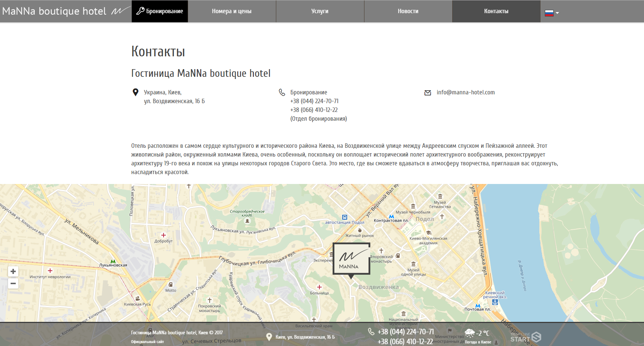The width and height of the screenshot is (644, 346).
Task: Open the Погода в Киеве weather link
Action: click(478, 342)
